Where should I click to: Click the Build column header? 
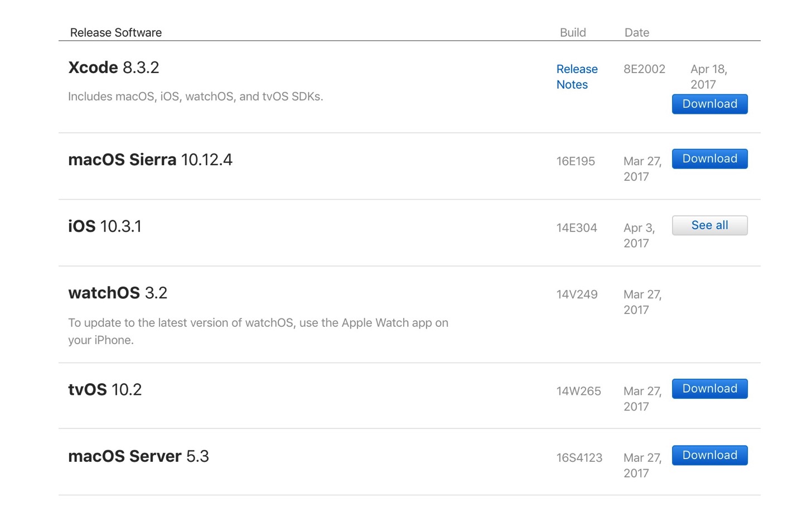point(573,32)
